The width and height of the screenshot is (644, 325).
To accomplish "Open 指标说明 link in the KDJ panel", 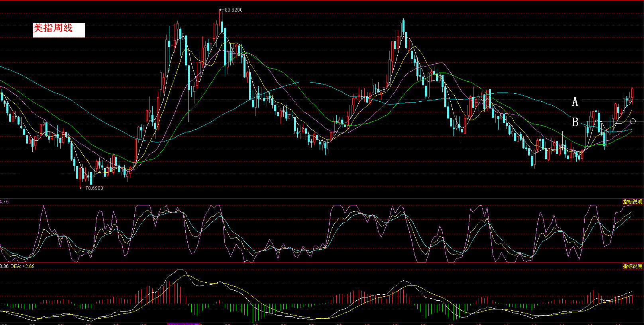I will (633, 202).
